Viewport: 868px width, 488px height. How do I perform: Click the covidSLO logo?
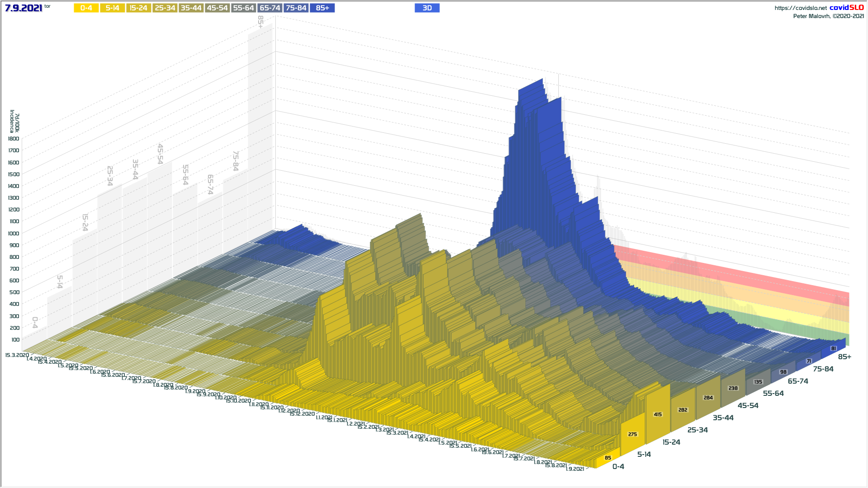click(x=846, y=8)
